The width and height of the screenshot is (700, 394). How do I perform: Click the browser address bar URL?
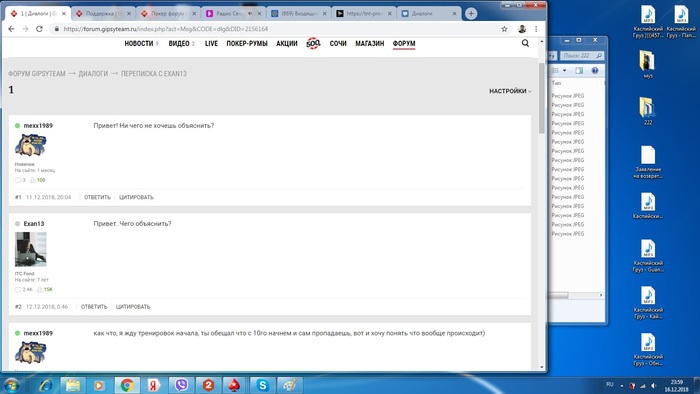pos(166,29)
